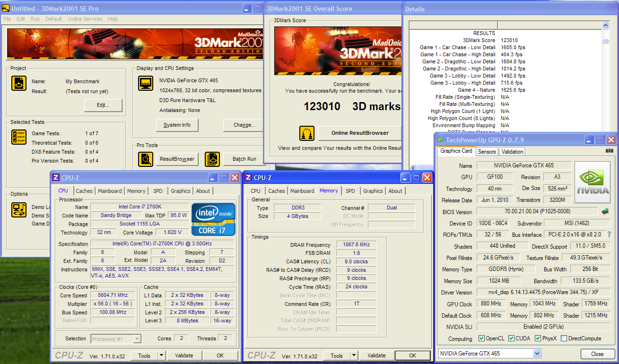Open the Run menu in 3DMark

[35, 19]
